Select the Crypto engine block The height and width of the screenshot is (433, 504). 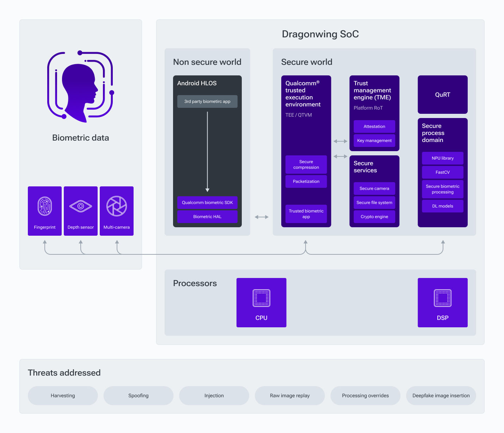(374, 217)
